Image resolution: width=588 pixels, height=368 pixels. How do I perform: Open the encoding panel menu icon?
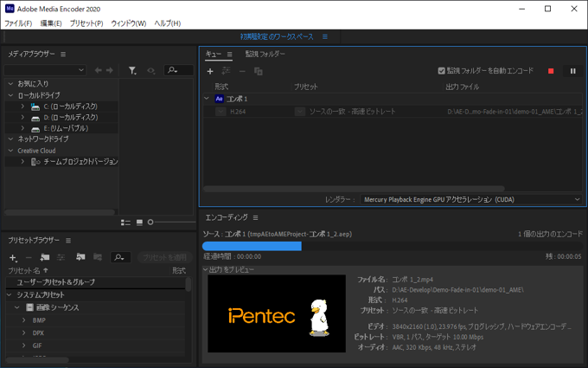[255, 218]
